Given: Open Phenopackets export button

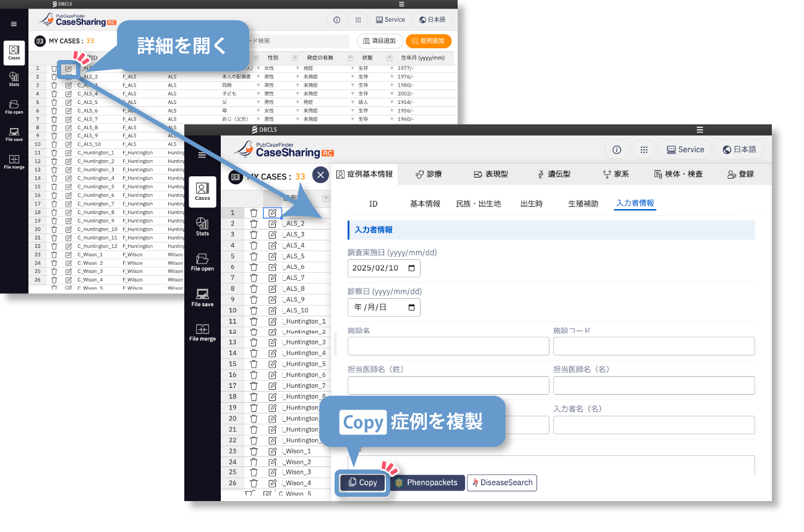Looking at the screenshot, I should pyautogui.click(x=427, y=483).
